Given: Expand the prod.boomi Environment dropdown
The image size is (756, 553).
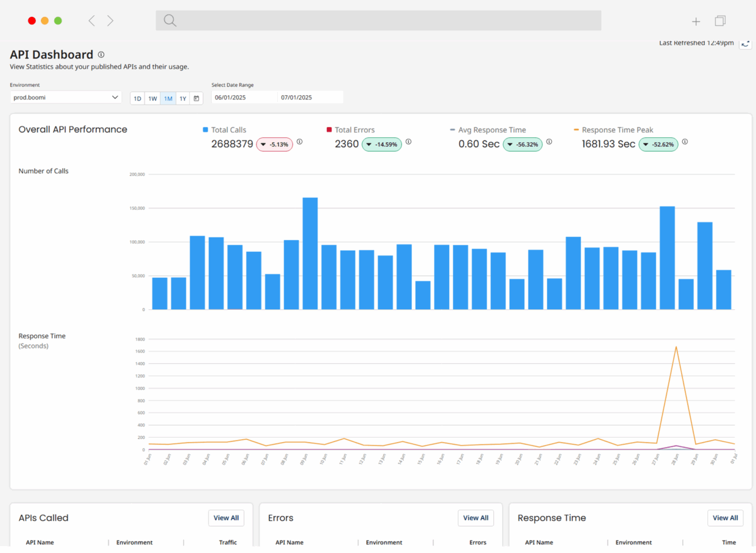Looking at the screenshot, I should coord(66,98).
